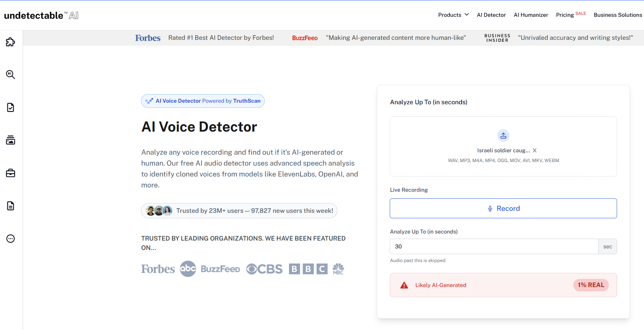Click the BuzzFeed logo in the featured row

(x=220, y=269)
